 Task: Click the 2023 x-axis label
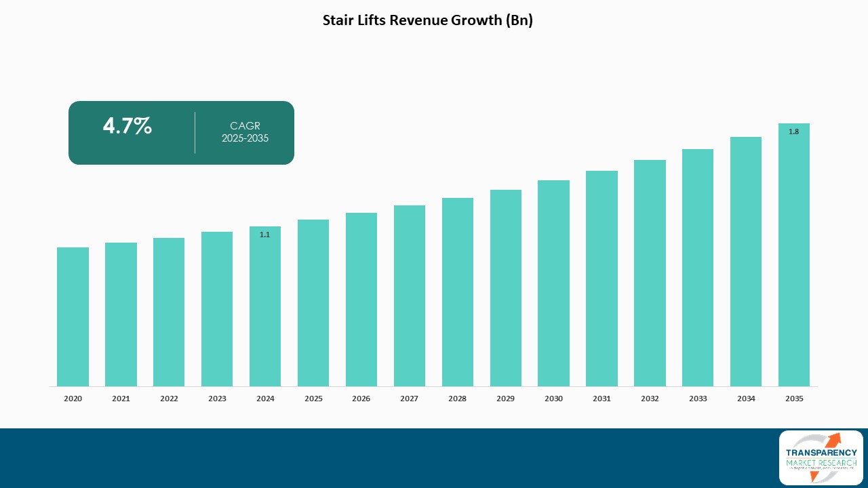217,399
